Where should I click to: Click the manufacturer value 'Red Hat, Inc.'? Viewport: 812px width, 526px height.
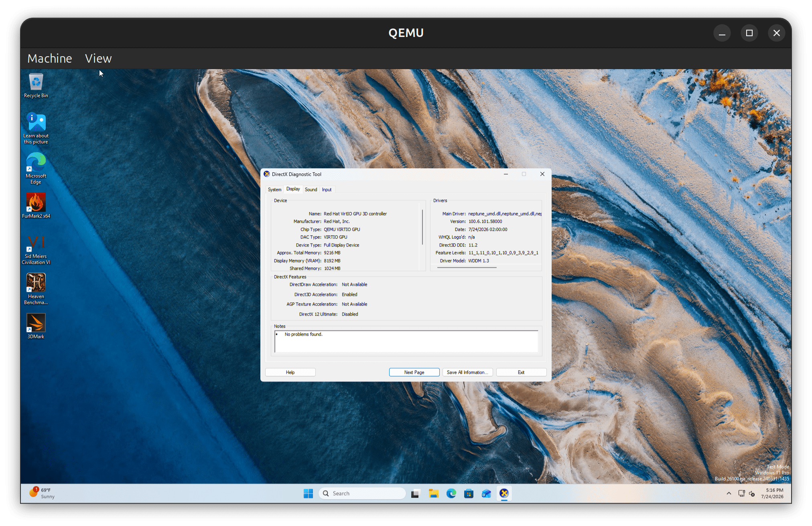click(337, 221)
